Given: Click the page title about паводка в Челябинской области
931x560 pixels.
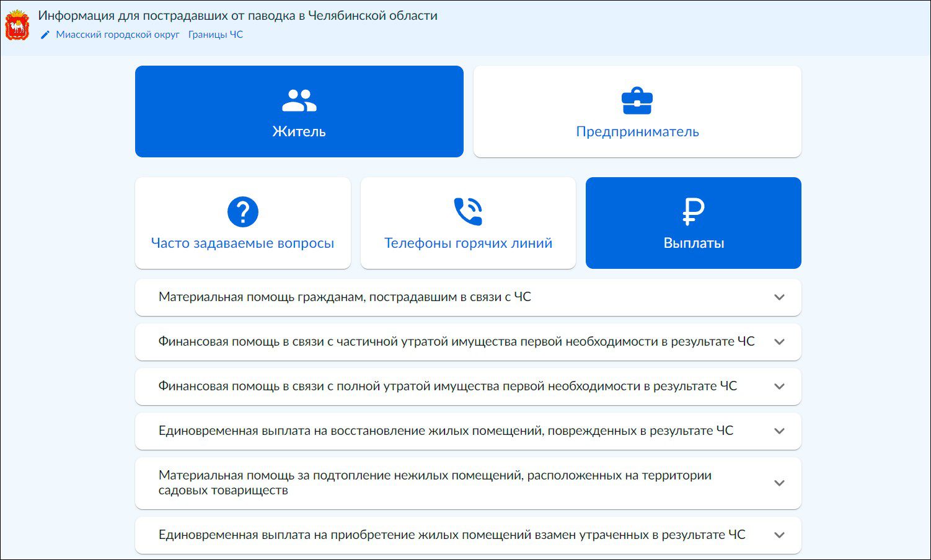Looking at the screenshot, I should point(237,15).
